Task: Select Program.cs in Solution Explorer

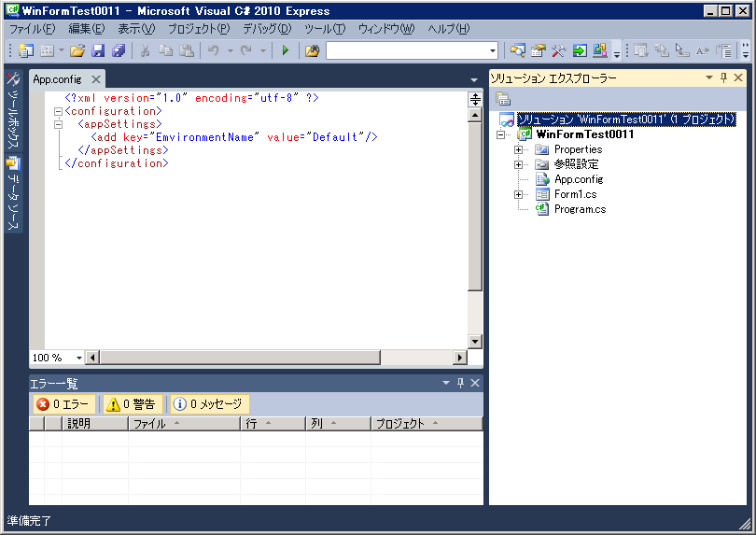Action: pyautogui.click(x=580, y=209)
